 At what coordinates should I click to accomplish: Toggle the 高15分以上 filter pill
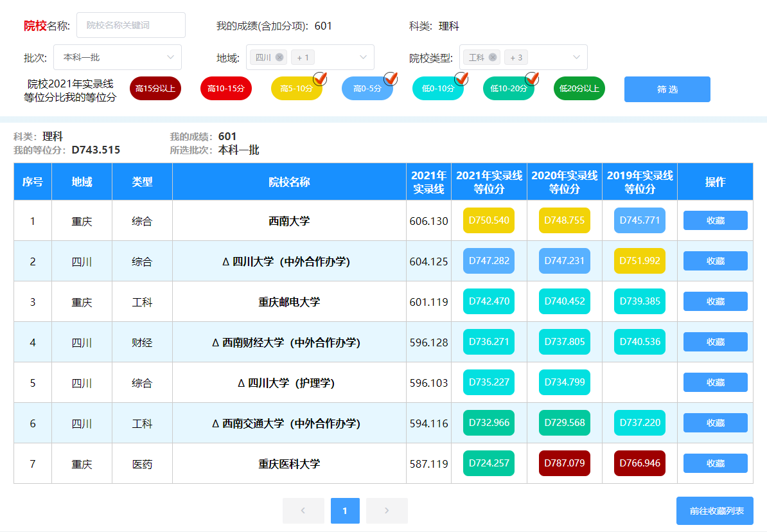(155, 89)
